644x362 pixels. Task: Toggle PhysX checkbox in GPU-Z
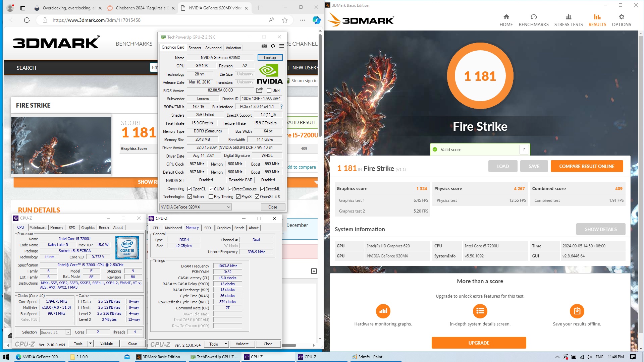pos(238,197)
